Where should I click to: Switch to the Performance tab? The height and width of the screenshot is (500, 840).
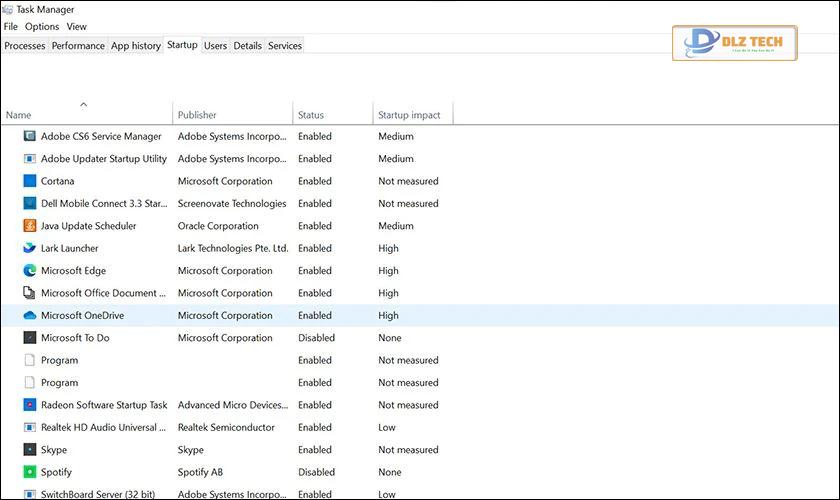point(78,46)
